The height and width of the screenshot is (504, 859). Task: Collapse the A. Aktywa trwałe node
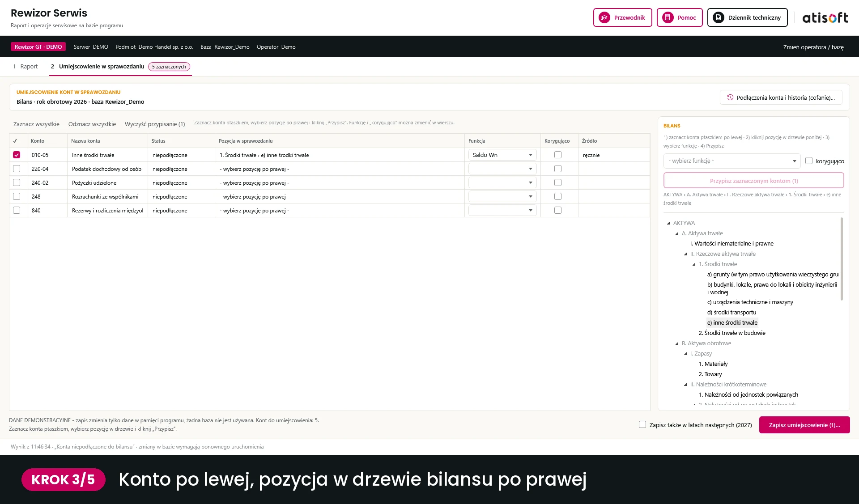(677, 233)
